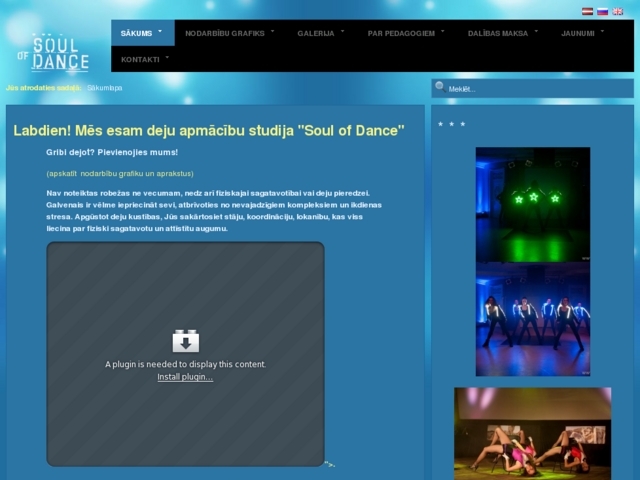The height and width of the screenshot is (480, 640).
Task: Go to the Jaunumi section
Action: (577, 33)
